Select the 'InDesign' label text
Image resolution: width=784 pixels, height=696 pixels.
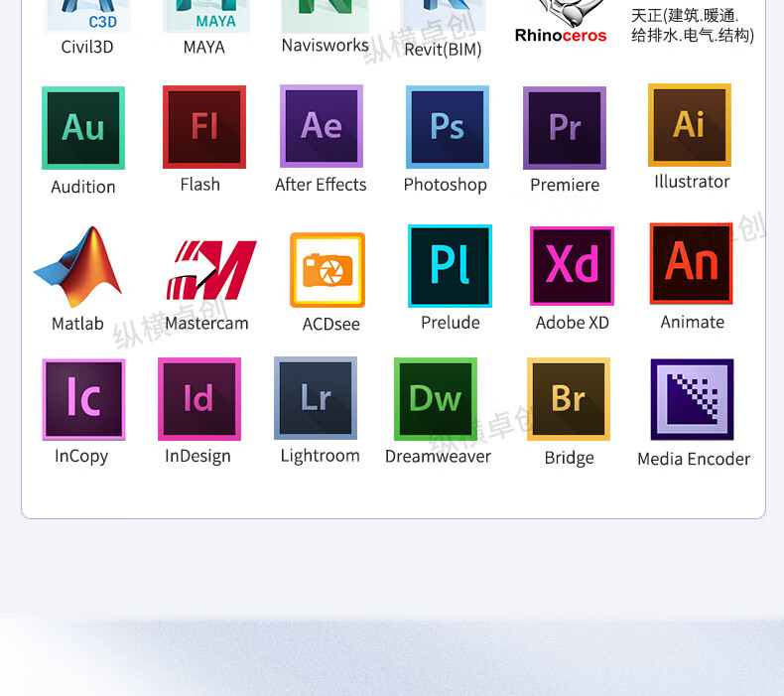(197, 457)
